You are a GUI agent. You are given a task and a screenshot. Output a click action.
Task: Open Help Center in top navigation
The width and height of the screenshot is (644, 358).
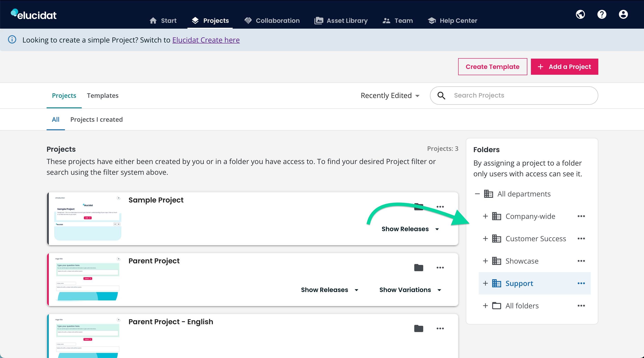coord(453,21)
